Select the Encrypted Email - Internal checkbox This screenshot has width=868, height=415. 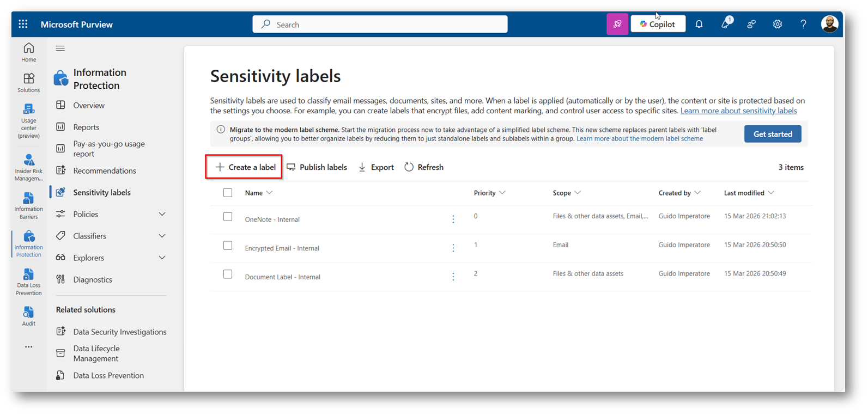(228, 246)
